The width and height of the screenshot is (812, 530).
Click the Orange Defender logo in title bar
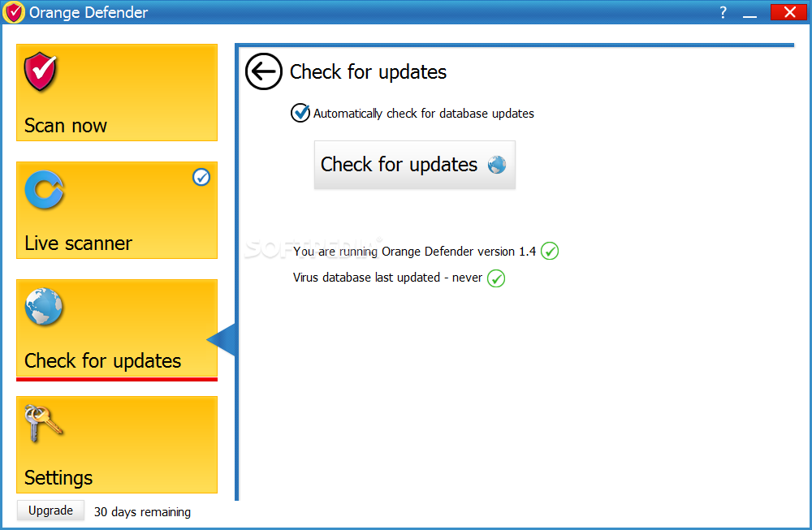[14, 12]
